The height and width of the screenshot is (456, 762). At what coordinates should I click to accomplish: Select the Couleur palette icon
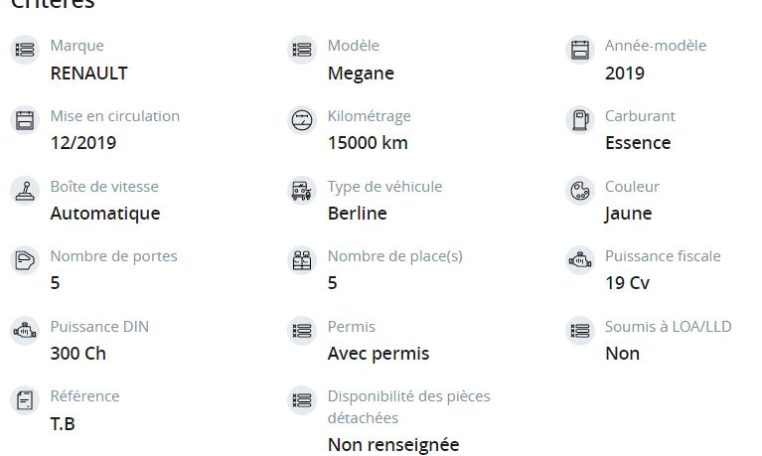click(x=580, y=191)
